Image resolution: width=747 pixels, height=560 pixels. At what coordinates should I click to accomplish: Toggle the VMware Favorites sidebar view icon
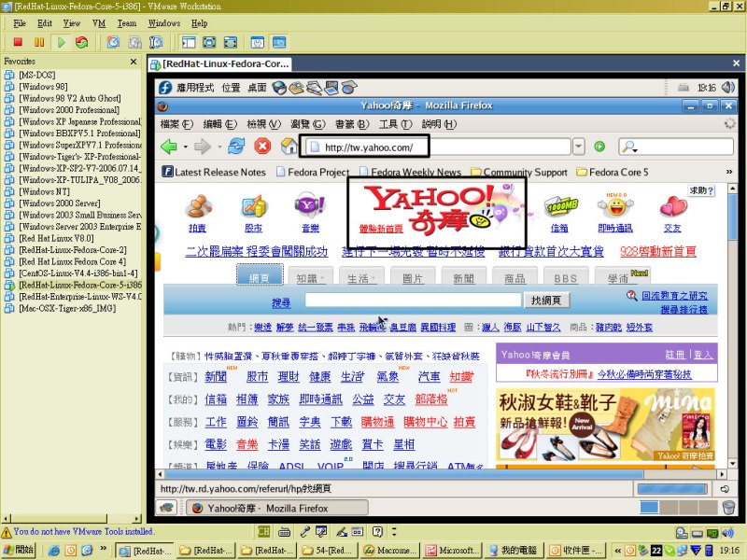(x=189, y=42)
